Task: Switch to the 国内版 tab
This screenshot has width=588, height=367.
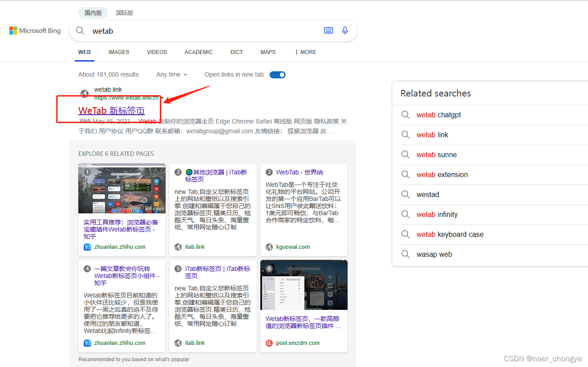Action: (x=93, y=13)
